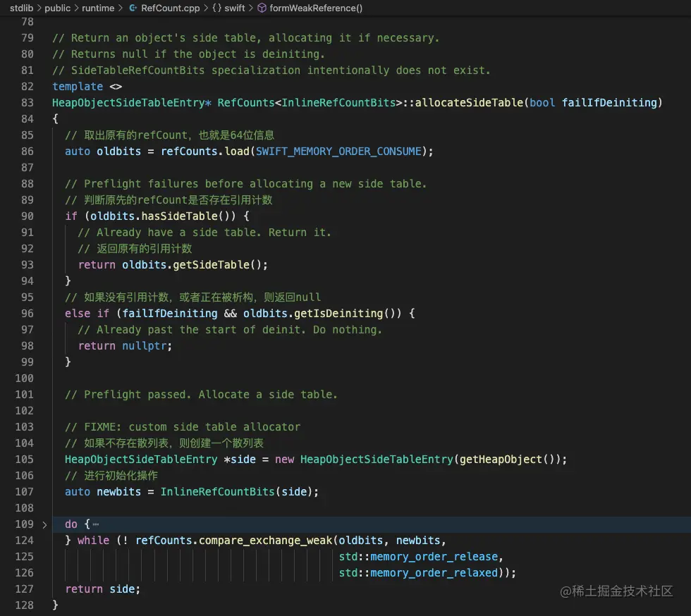Viewport: 691px width, 616px height.
Task: Click the HeapObjectSideTableEntry* return type on line 83
Action: [132, 103]
